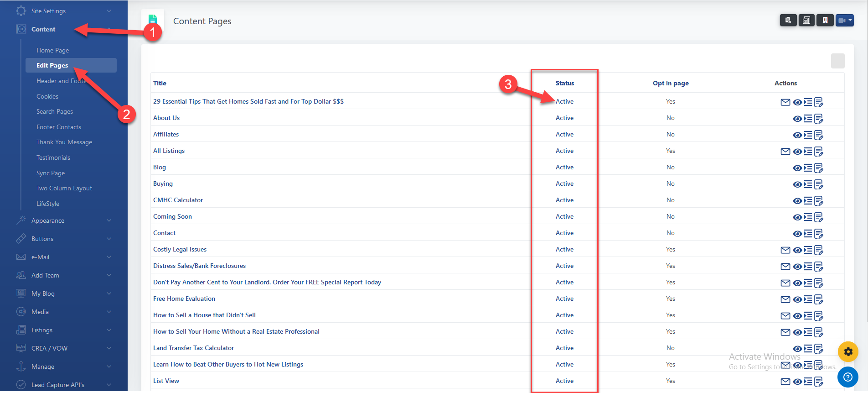868x393 pixels.
Task: Toggle eye visibility icon for Coming Soon row
Action: click(x=797, y=217)
